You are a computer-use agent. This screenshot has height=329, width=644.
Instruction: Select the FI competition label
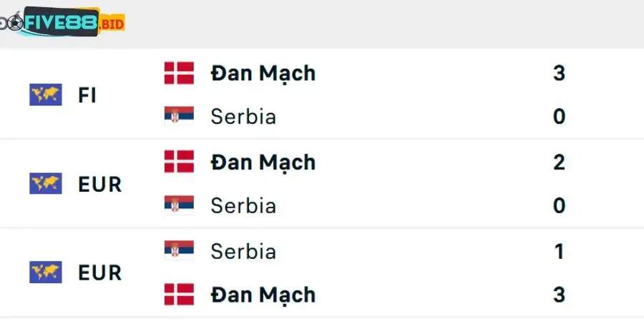(87, 95)
